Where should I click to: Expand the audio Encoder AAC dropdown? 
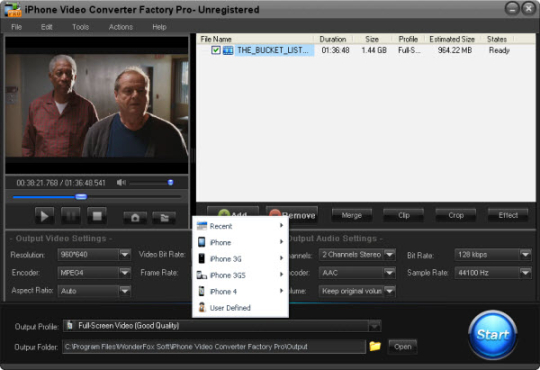pos(390,273)
